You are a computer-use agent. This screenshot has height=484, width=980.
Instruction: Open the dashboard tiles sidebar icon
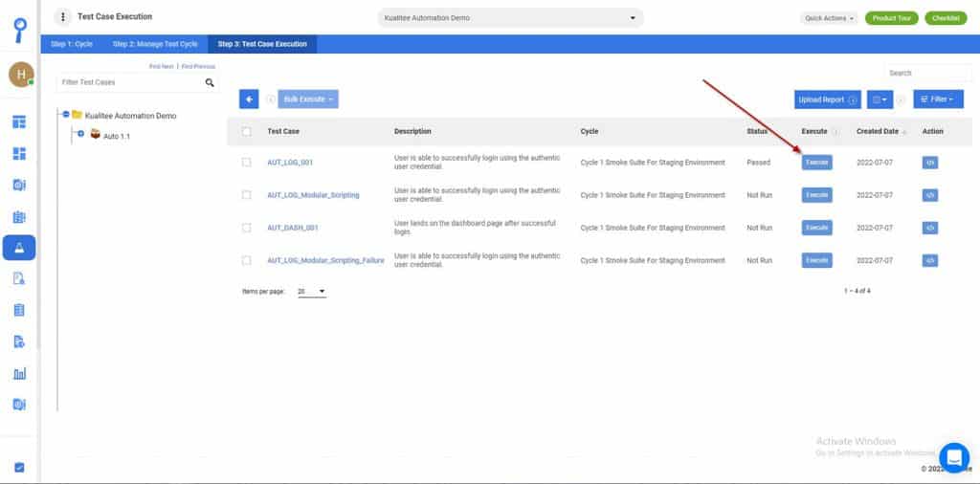(x=19, y=154)
